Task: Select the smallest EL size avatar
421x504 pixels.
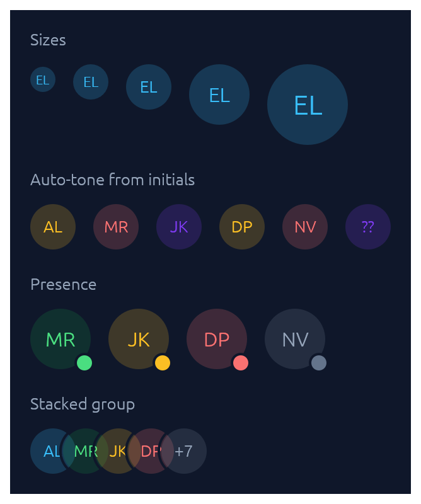Action: (x=42, y=79)
